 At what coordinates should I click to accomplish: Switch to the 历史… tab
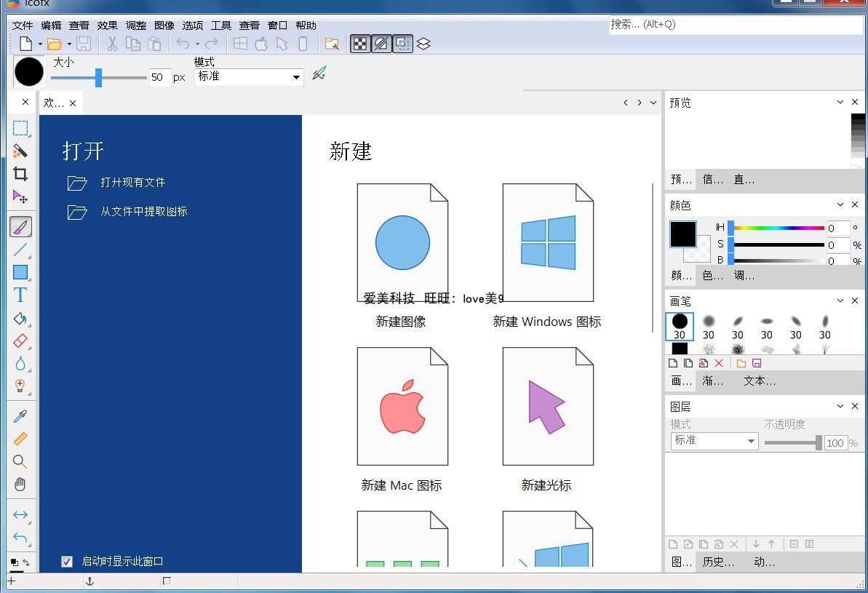pyautogui.click(x=719, y=562)
